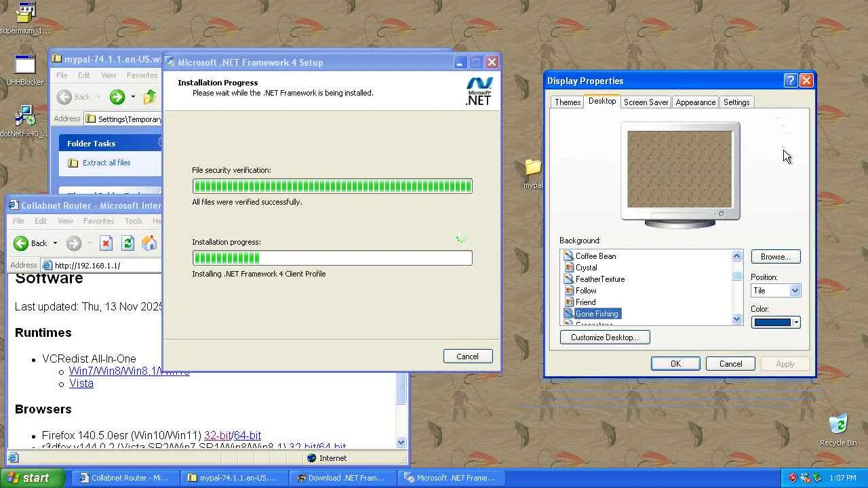Click the network connection tray icon with red X
Screen dimensions: 868x488
point(804,478)
